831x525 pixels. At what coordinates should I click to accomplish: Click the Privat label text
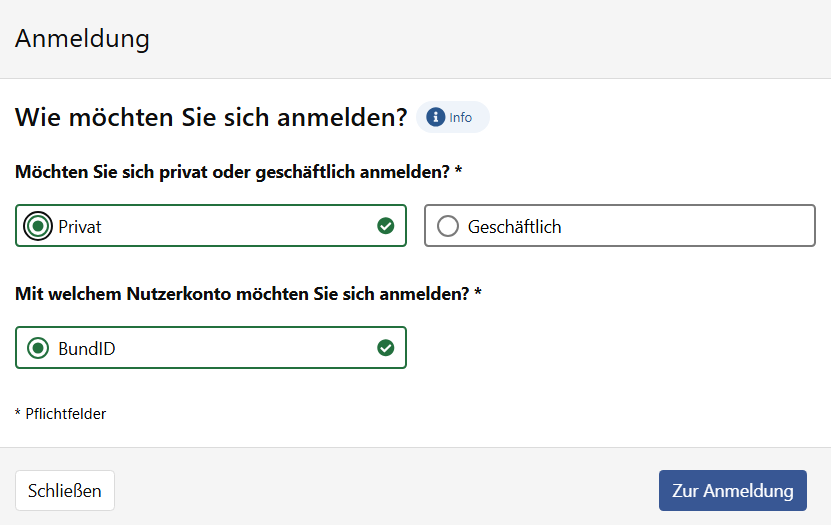(x=80, y=227)
